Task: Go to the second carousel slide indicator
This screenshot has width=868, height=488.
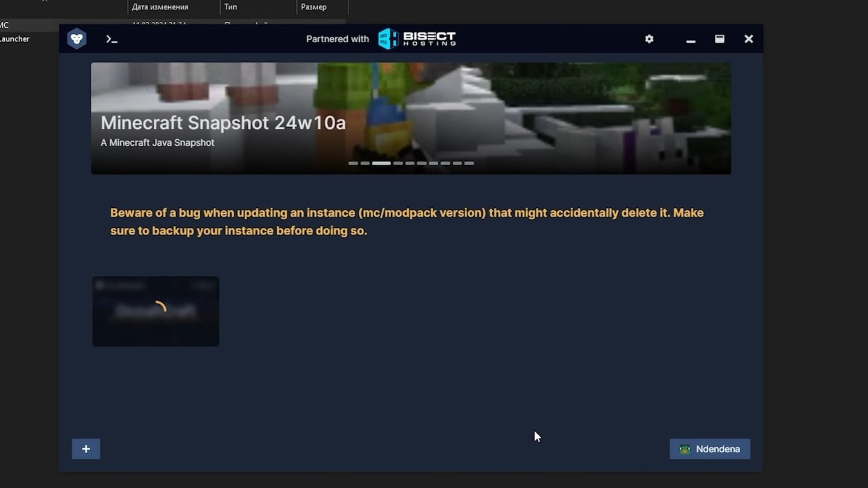Action: tap(365, 163)
